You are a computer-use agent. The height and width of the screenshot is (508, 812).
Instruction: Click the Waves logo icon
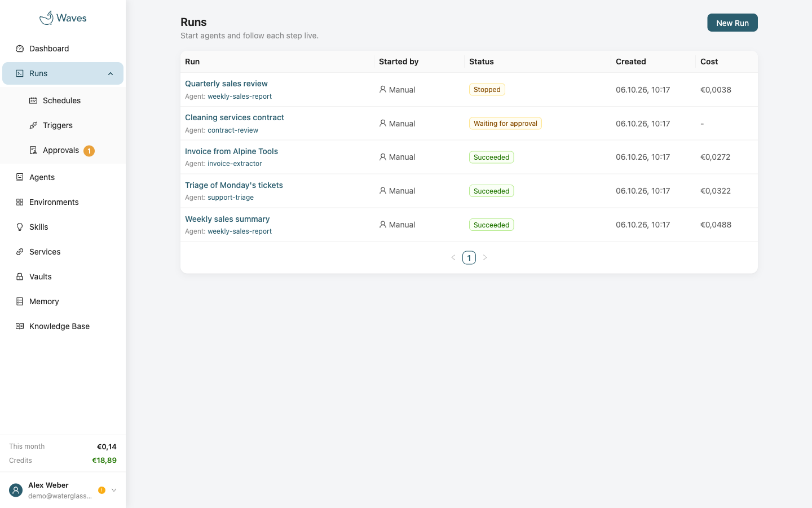point(46,18)
